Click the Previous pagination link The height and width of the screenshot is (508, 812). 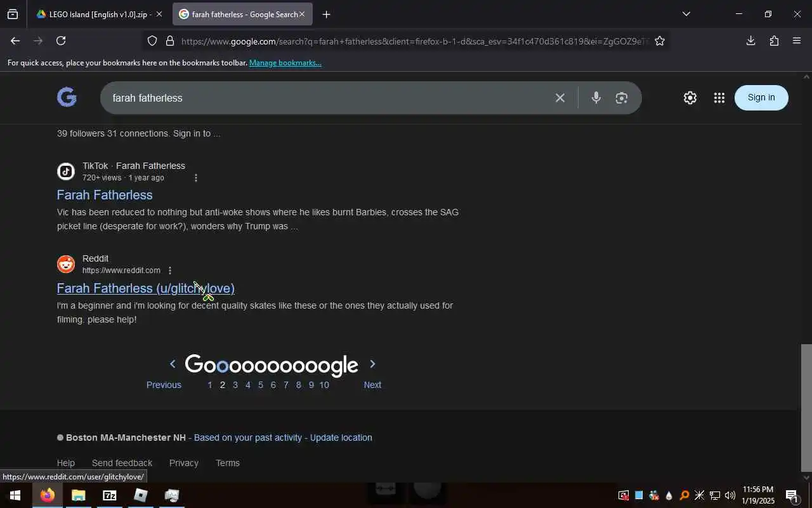tap(164, 385)
